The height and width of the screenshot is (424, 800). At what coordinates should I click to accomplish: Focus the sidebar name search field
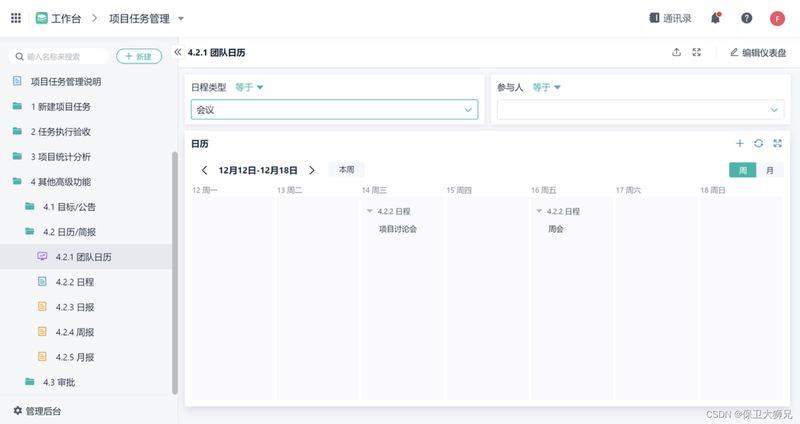tap(59, 56)
